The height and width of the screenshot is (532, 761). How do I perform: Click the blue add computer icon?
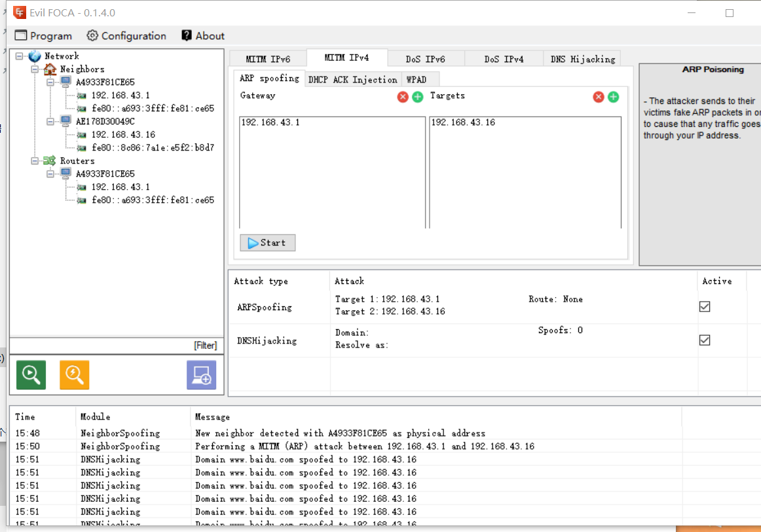tap(202, 374)
